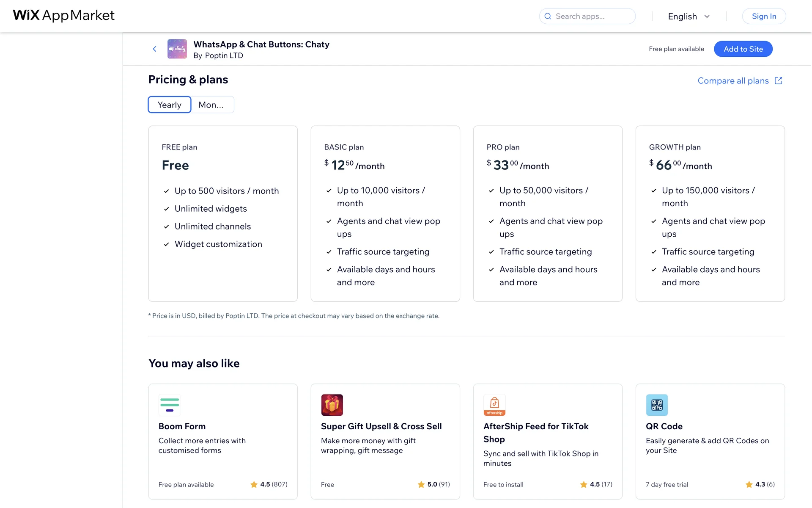Open the Compare all plans link
The width and height of the screenshot is (812, 508).
pyautogui.click(x=733, y=81)
